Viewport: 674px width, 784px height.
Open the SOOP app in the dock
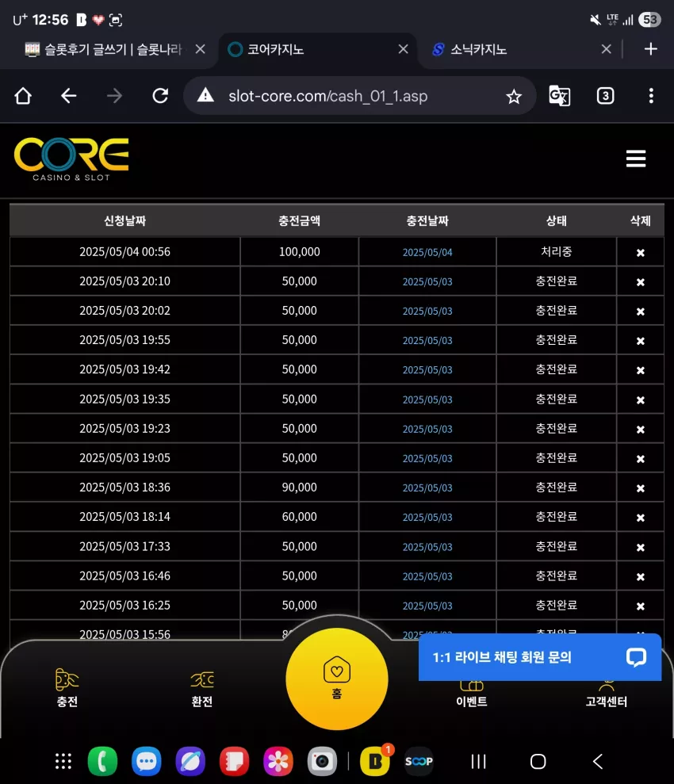(419, 761)
